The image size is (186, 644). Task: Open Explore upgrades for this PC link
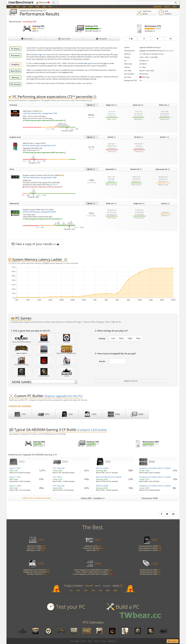63,396
